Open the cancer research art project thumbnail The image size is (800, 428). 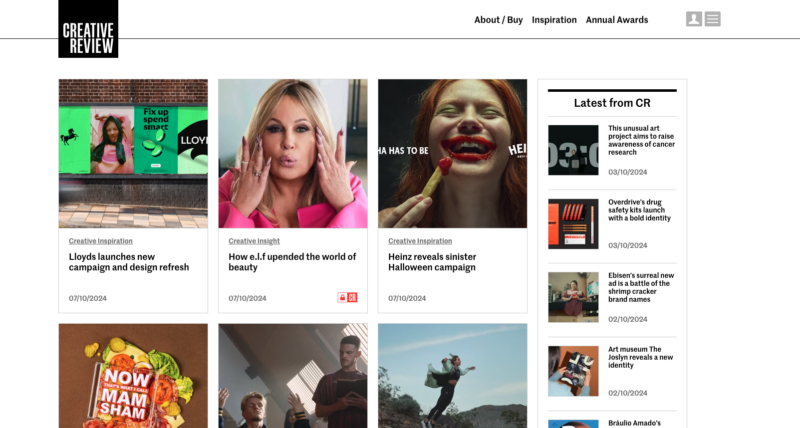[573, 150]
